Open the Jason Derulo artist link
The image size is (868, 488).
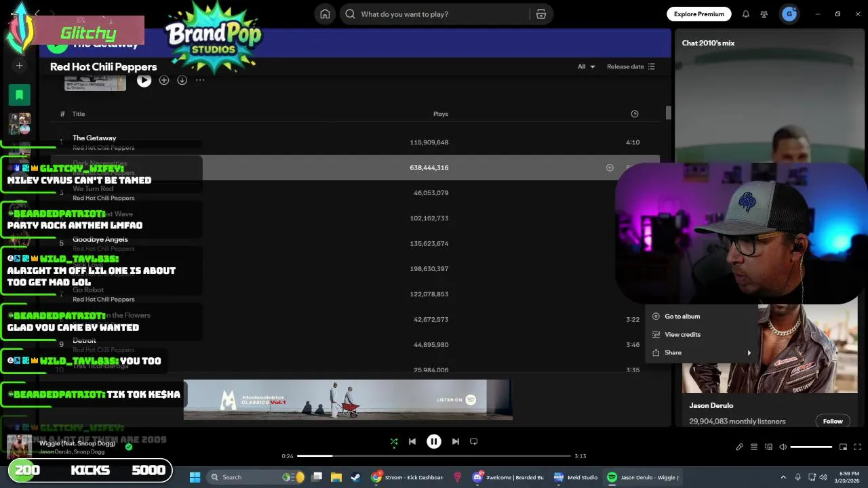pos(711,405)
